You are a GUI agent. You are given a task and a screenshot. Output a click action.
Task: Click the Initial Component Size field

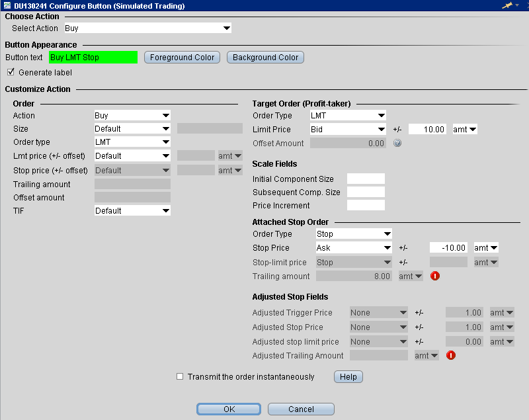click(366, 179)
